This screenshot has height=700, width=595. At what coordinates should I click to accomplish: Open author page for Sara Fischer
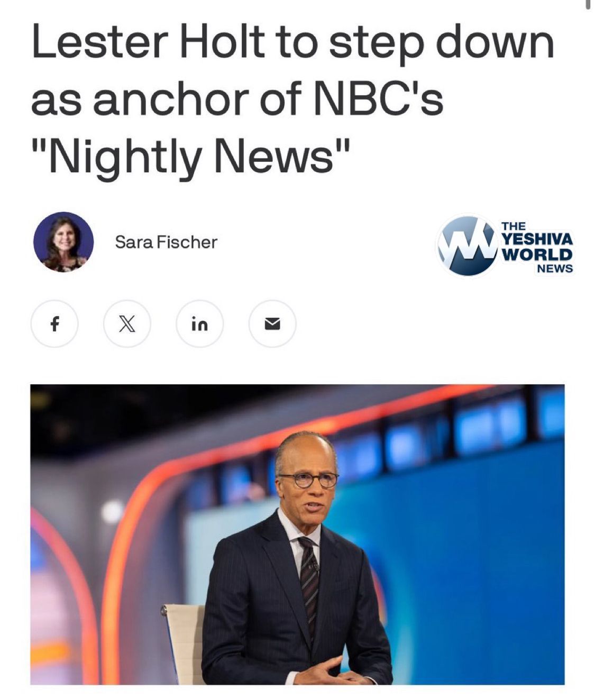[x=166, y=242]
